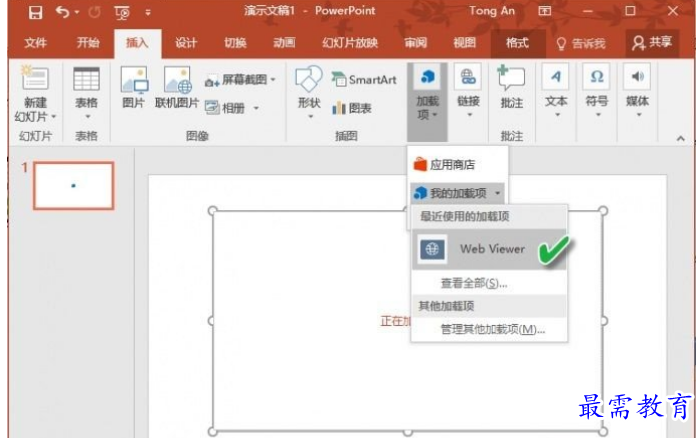This screenshot has width=700, height=438.
Task: Click the ribbon display options icon
Action: [545, 11]
